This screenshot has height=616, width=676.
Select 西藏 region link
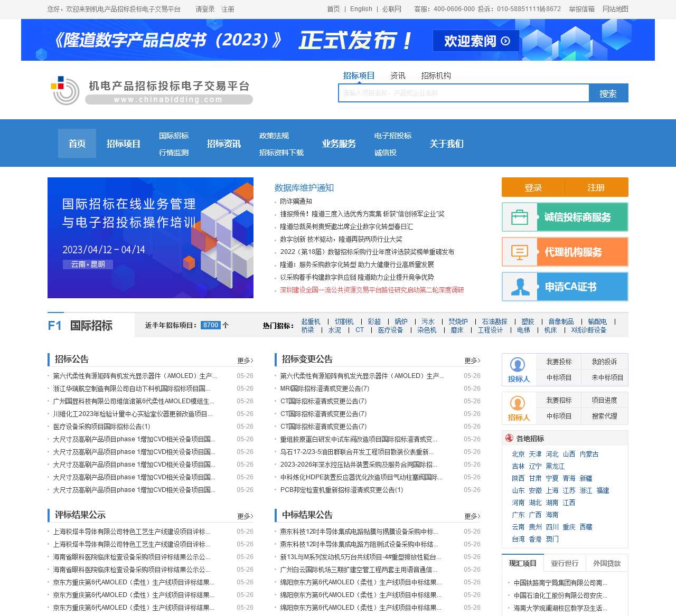[586, 527]
